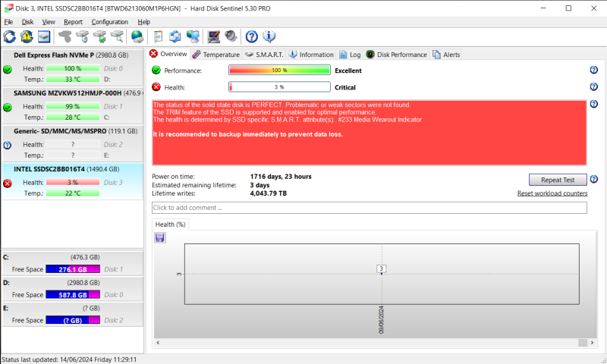607x364 pixels.
Task: Click the plain grey disk toolbar icon
Action: pyautogui.click(x=65, y=36)
